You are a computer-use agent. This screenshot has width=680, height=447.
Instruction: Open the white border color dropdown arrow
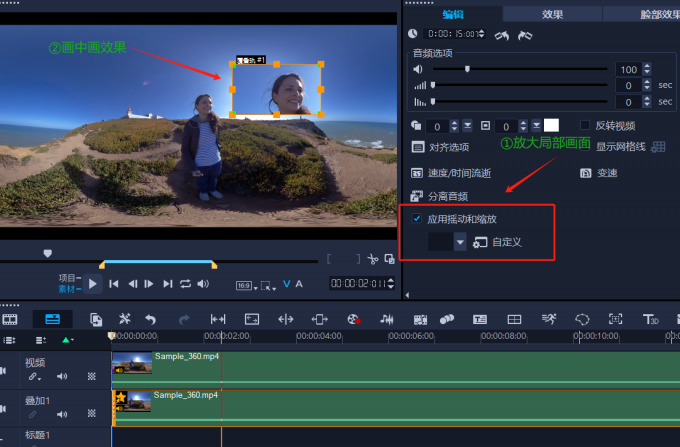pos(536,126)
